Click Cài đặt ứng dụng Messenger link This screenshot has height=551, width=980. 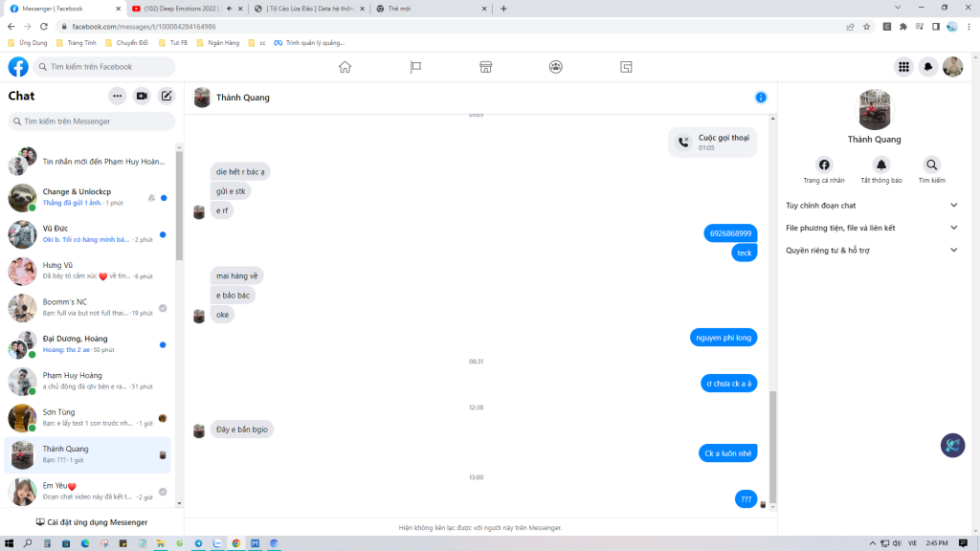click(92, 522)
